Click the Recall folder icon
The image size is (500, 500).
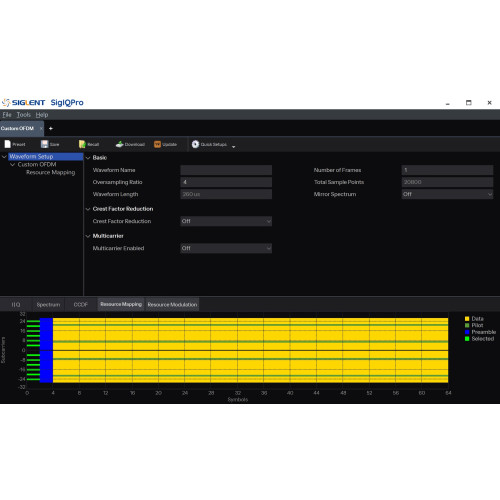82,144
